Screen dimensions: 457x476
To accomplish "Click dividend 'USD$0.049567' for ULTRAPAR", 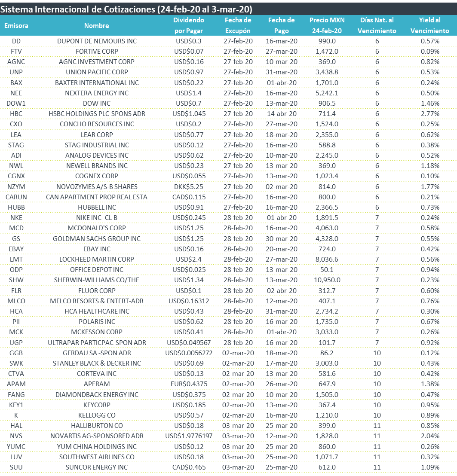I will tap(189, 342).
